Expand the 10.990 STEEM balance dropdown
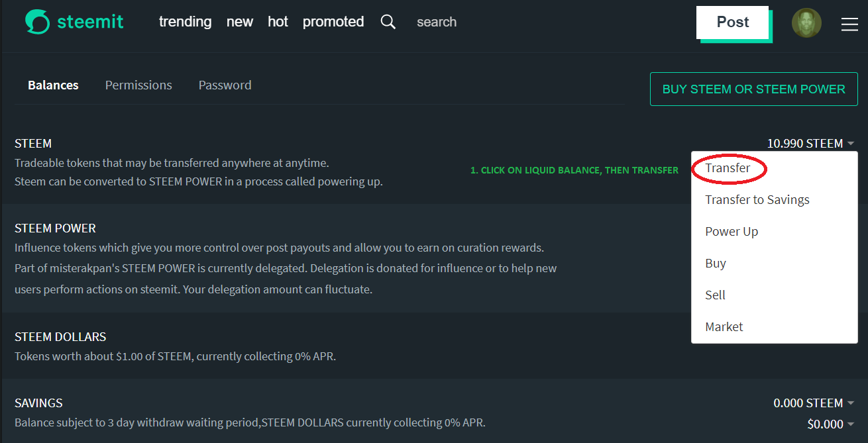 click(810, 143)
